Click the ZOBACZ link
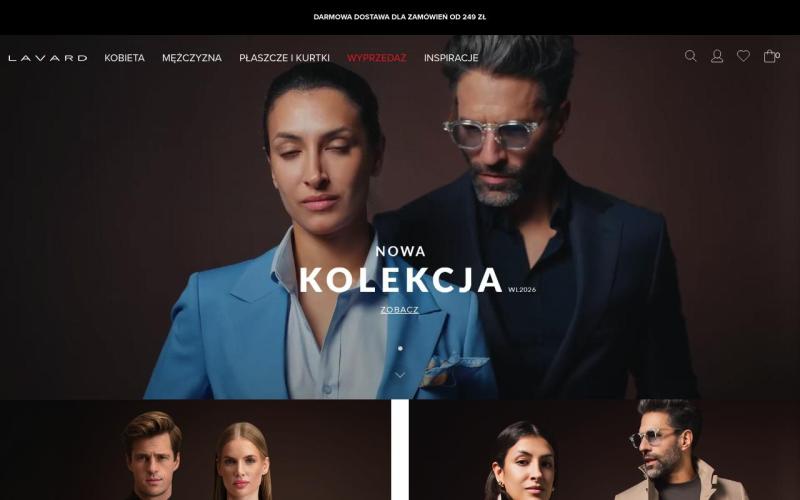The height and width of the screenshot is (500, 800). pyautogui.click(x=399, y=310)
